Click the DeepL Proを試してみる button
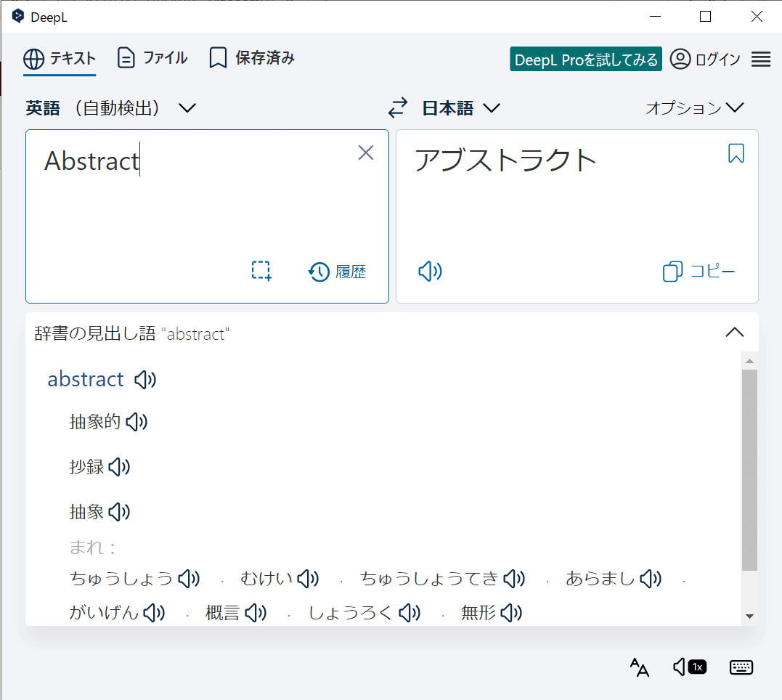The height and width of the screenshot is (700, 782). click(x=585, y=59)
